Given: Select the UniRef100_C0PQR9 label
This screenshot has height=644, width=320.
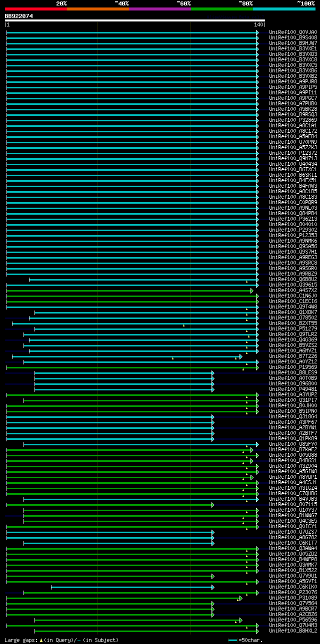Looking at the screenshot, I should pos(293,202).
